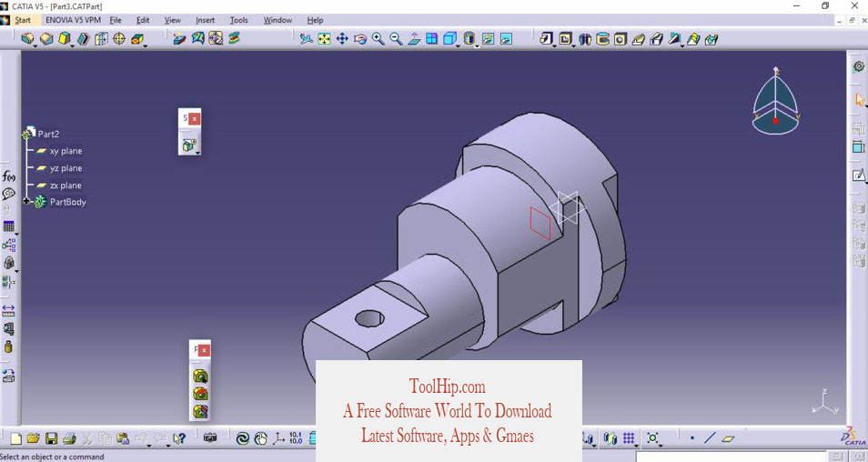Open the Tools menu
This screenshot has width=868, height=462.
(239, 20)
